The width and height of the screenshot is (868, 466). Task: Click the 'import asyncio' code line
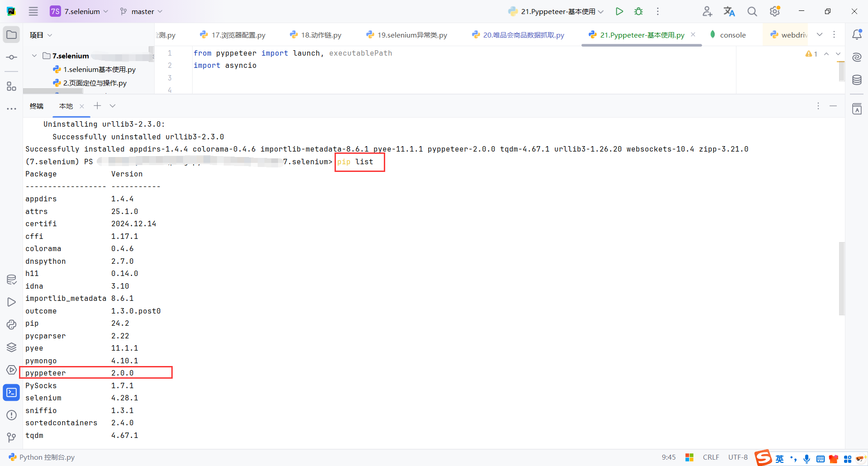225,66
